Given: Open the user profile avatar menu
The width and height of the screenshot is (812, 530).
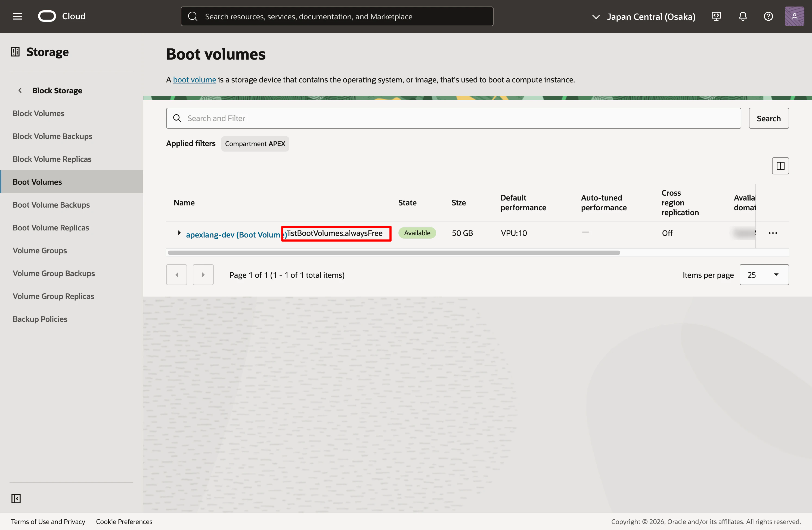Looking at the screenshot, I should point(794,16).
